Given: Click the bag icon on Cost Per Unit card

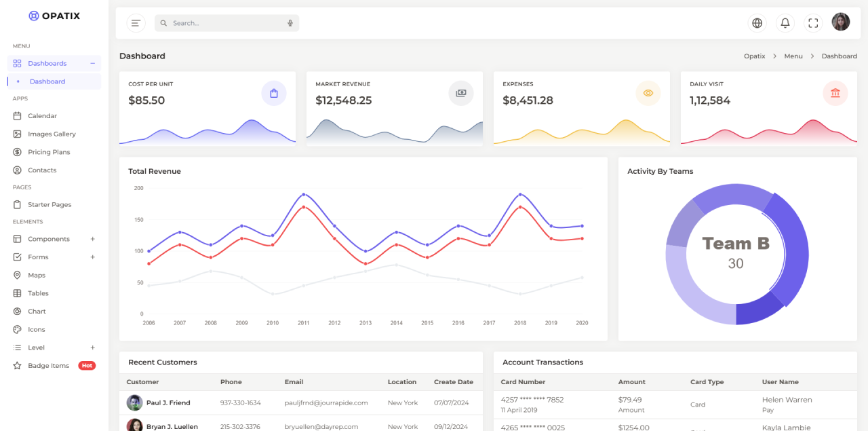Looking at the screenshot, I should click(274, 93).
